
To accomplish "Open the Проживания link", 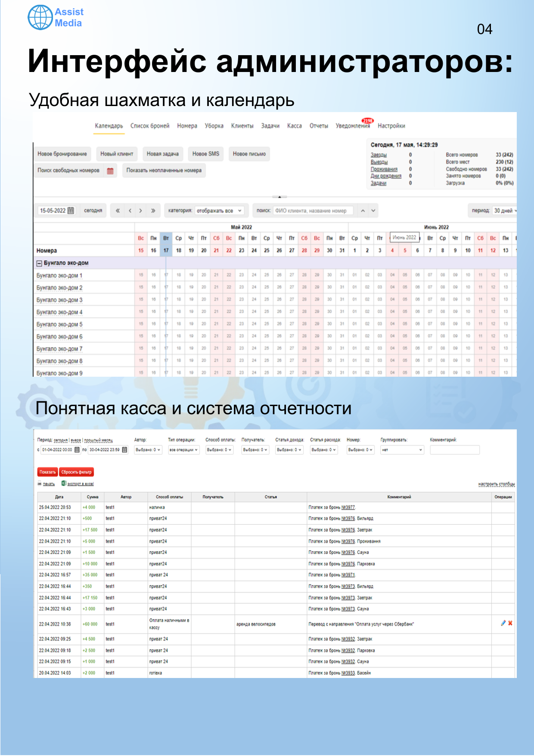I will [384, 169].
